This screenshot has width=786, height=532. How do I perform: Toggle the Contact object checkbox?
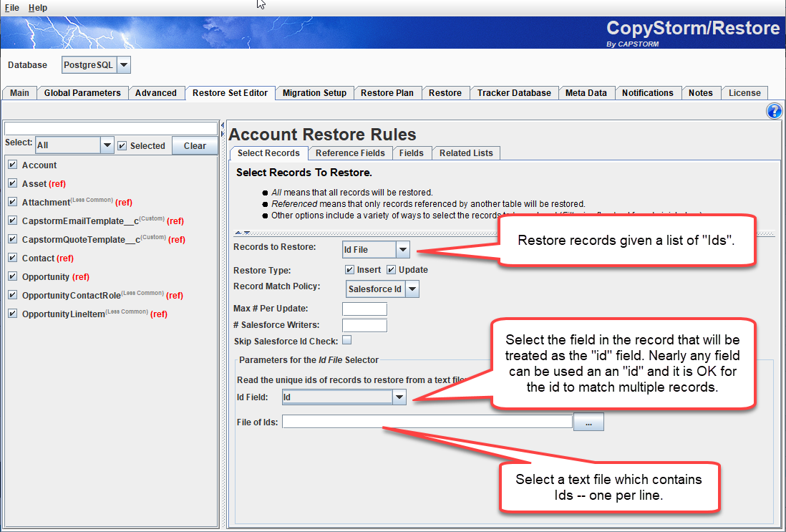(x=13, y=258)
